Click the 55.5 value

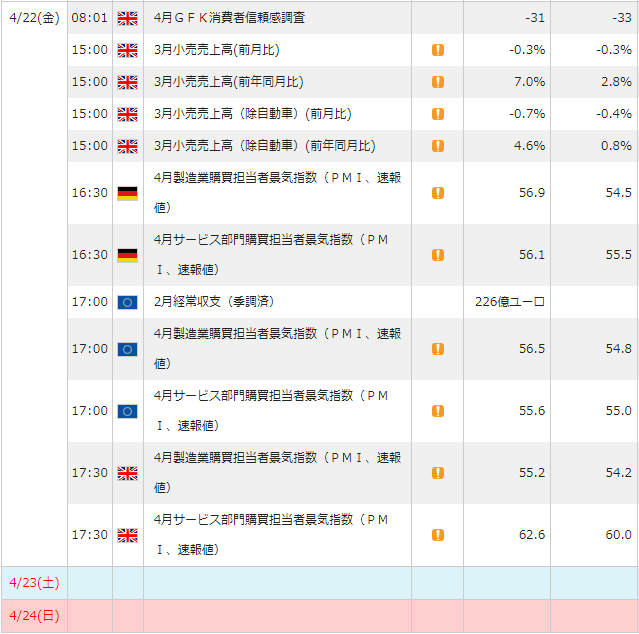[619, 255]
